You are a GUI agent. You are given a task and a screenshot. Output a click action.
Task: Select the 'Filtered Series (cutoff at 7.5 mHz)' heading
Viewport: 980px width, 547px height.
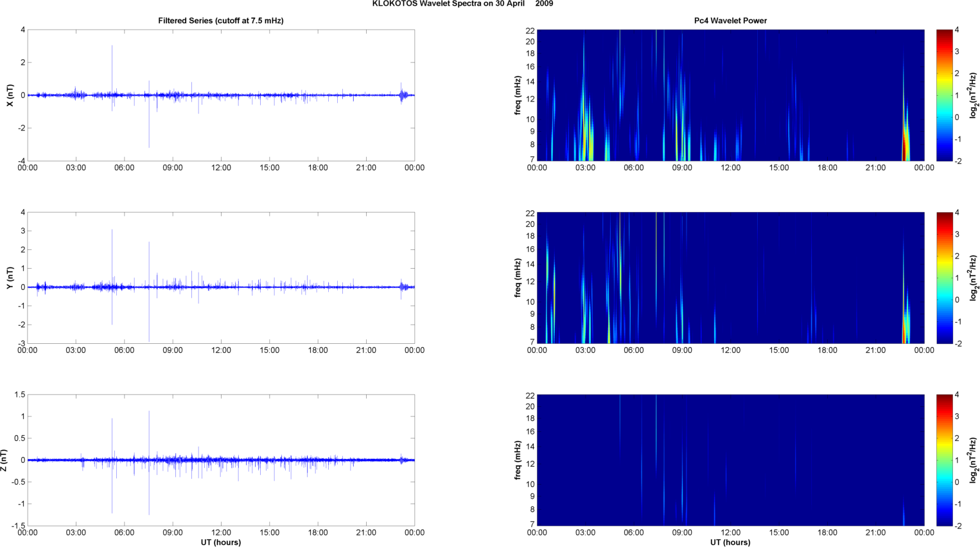point(221,21)
